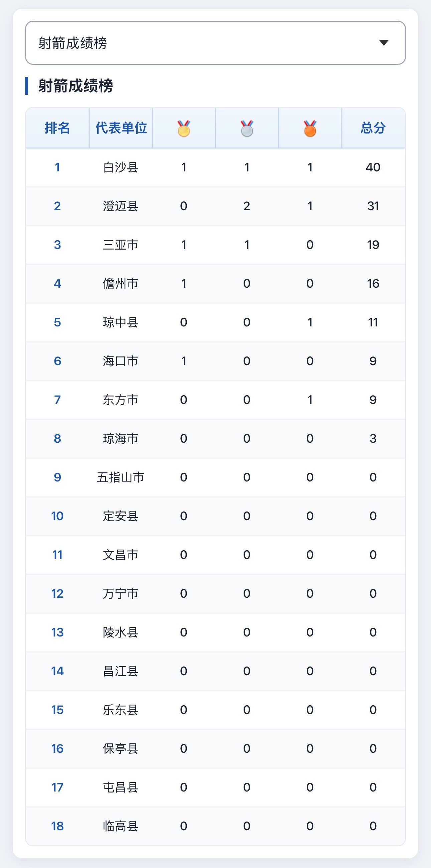Image resolution: width=431 pixels, height=868 pixels.
Task: Click rank number 4 for 儋州市
Action: 57,283
